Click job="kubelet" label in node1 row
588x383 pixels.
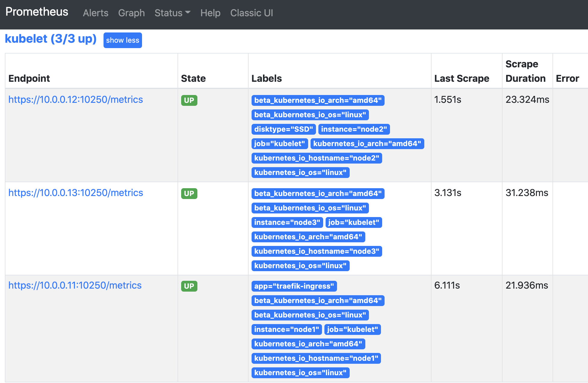pyautogui.click(x=352, y=329)
